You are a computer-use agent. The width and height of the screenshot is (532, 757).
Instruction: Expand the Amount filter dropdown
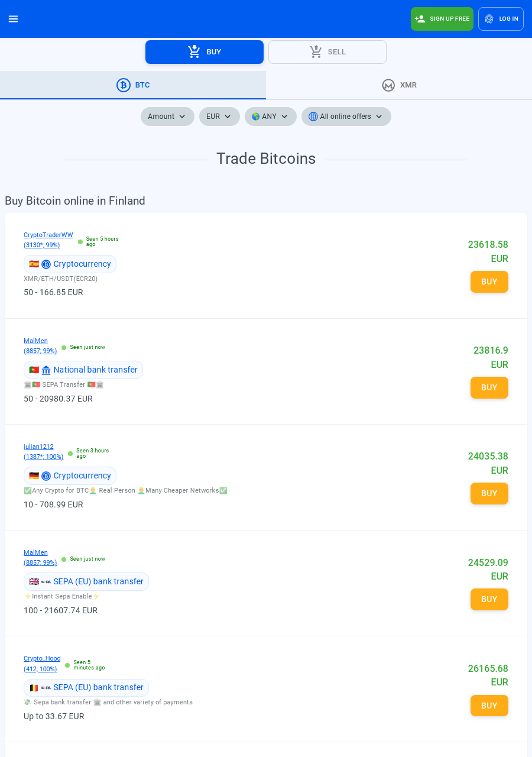167,117
